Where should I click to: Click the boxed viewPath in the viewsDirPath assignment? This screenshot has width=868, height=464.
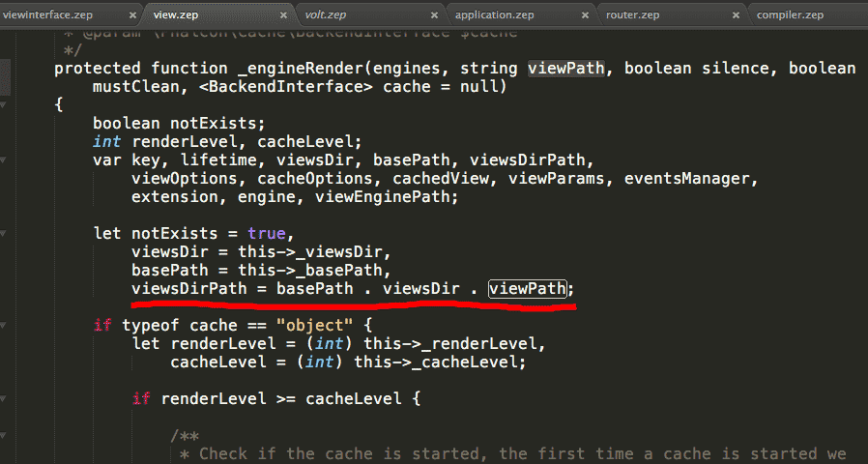(x=528, y=288)
